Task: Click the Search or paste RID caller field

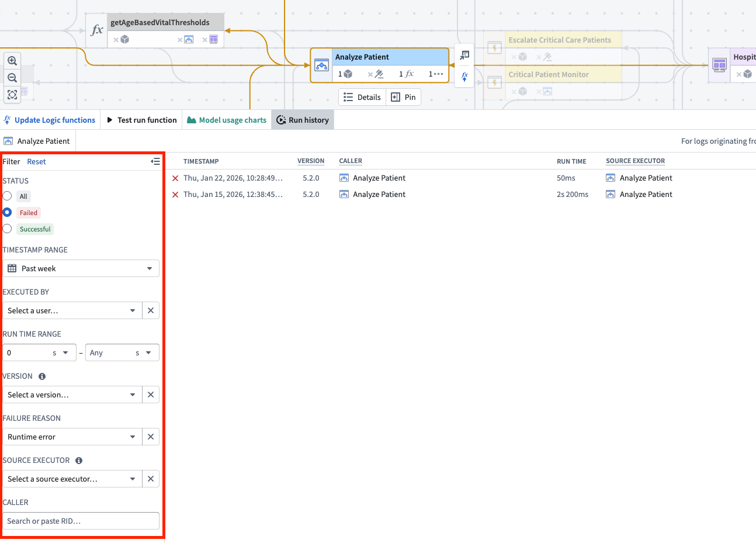Action: tap(81, 521)
